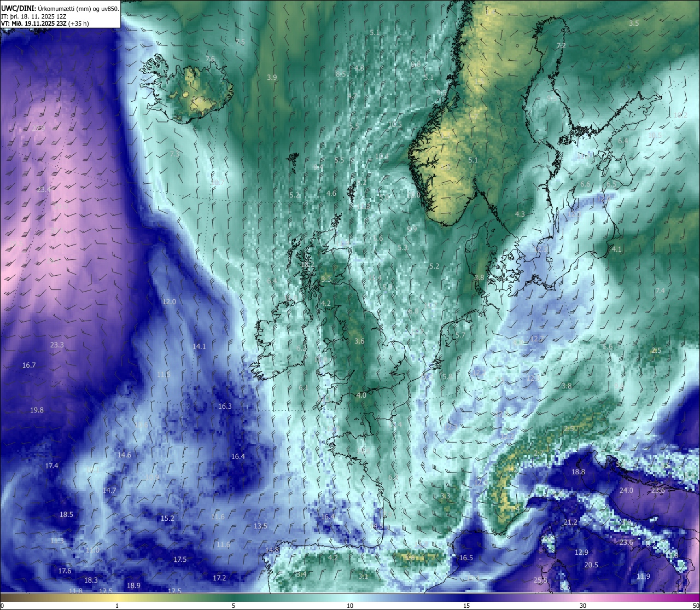
Task: Click the map value 18.5
Action: click(x=66, y=515)
